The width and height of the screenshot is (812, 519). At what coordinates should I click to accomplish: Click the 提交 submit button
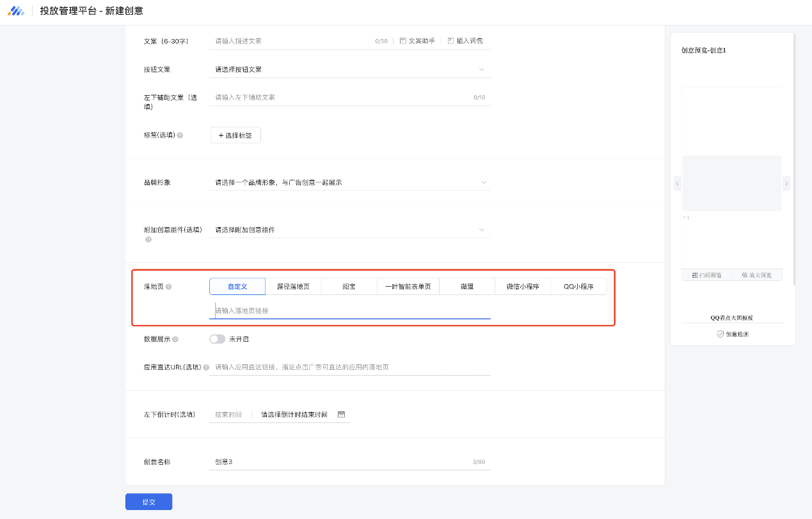pyautogui.click(x=148, y=502)
